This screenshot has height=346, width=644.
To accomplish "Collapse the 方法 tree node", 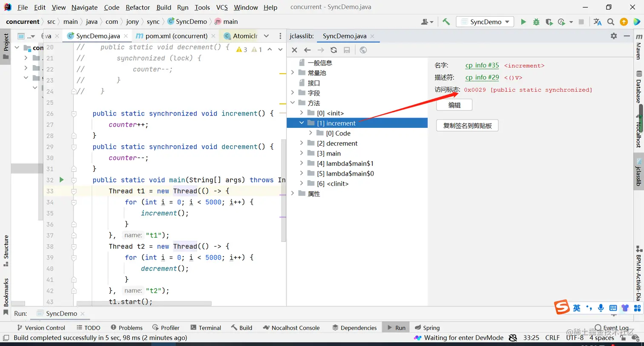I will (293, 103).
